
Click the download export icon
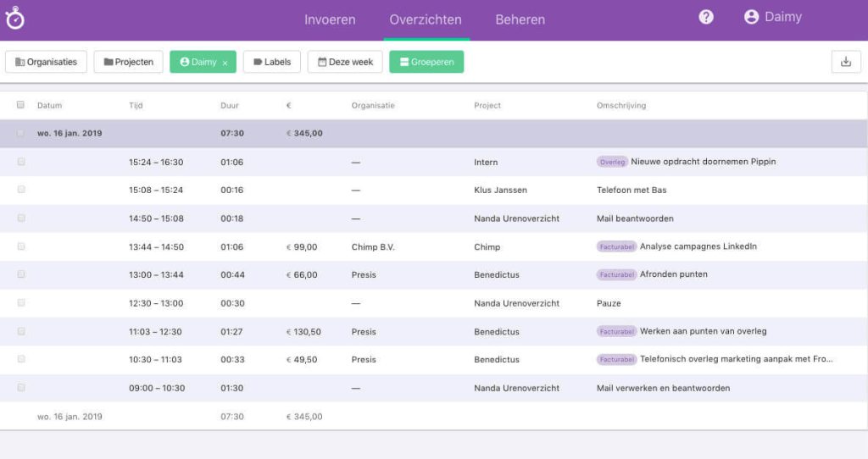click(x=845, y=62)
